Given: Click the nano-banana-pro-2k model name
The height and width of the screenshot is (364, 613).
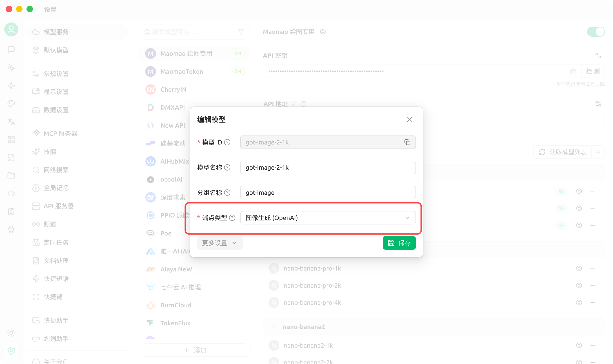Looking at the screenshot, I should click(312, 286).
